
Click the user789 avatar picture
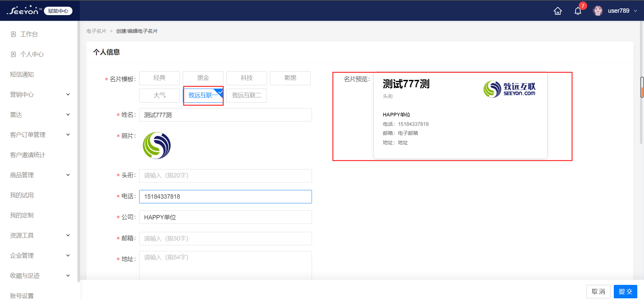click(598, 11)
